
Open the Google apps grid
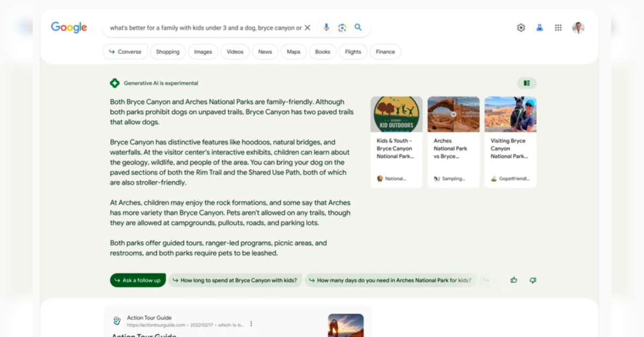[558, 28]
